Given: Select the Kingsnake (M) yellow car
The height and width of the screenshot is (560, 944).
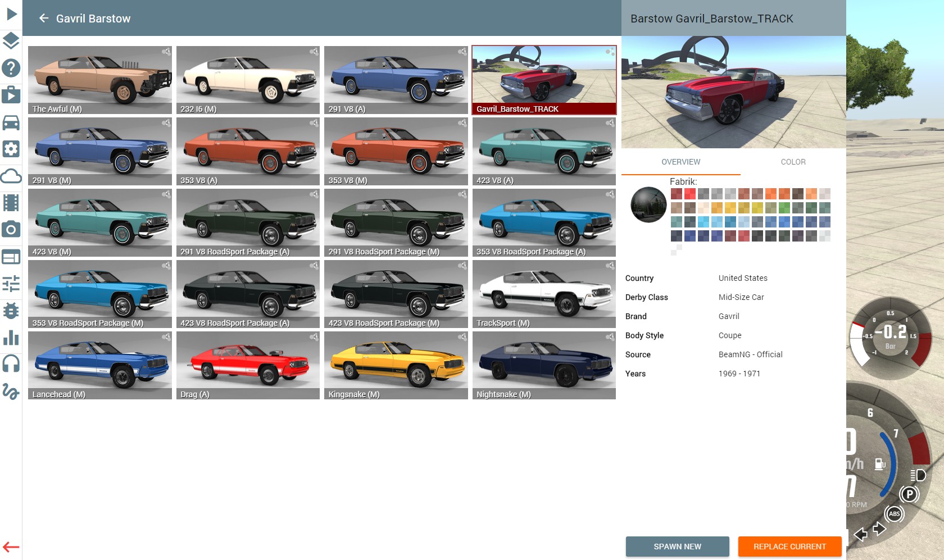Looking at the screenshot, I should click(x=396, y=366).
